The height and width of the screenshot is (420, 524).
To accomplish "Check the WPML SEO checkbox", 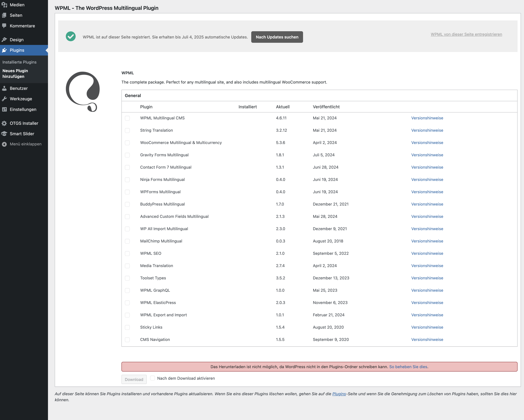I will coord(127,253).
